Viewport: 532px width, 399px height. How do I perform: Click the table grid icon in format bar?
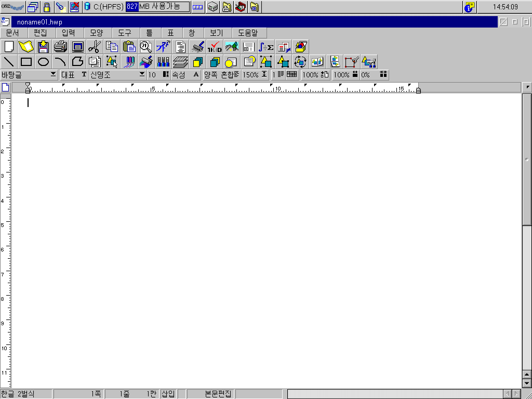(292, 75)
